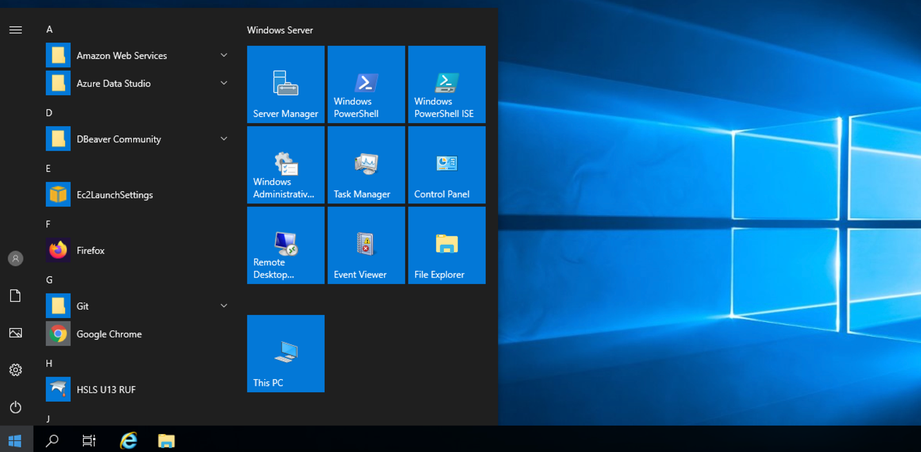Click the Power button in Start sidebar
921x452 pixels.
pos(15,407)
